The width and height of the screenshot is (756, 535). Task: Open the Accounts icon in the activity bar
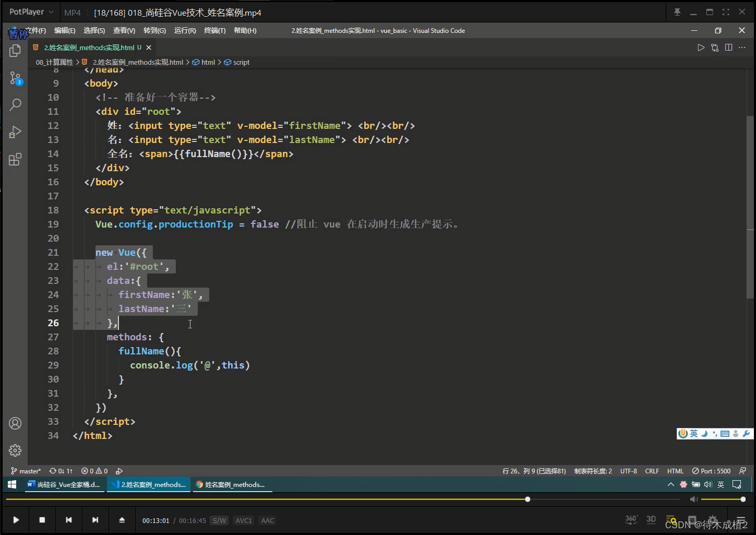coord(15,423)
